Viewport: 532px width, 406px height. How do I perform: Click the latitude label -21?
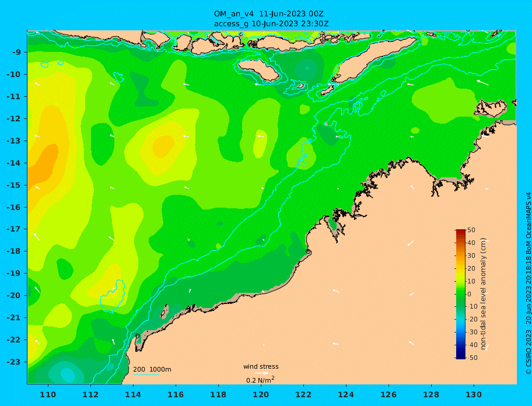pyautogui.click(x=14, y=318)
